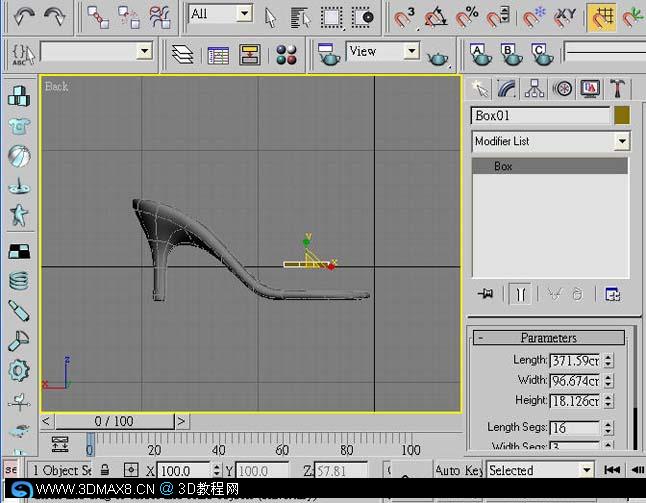Image resolution: width=646 pixels, height=503 pixels.
Task: Open the Layer Manager stack icon
Action: click(x=182, y=54)
